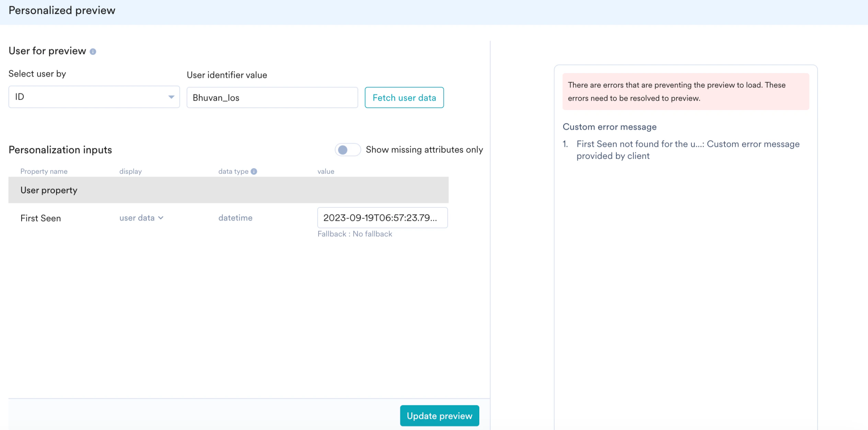Click the Custom error message heading
Screen dimensions: 868x430
click(x=609, y=127)
